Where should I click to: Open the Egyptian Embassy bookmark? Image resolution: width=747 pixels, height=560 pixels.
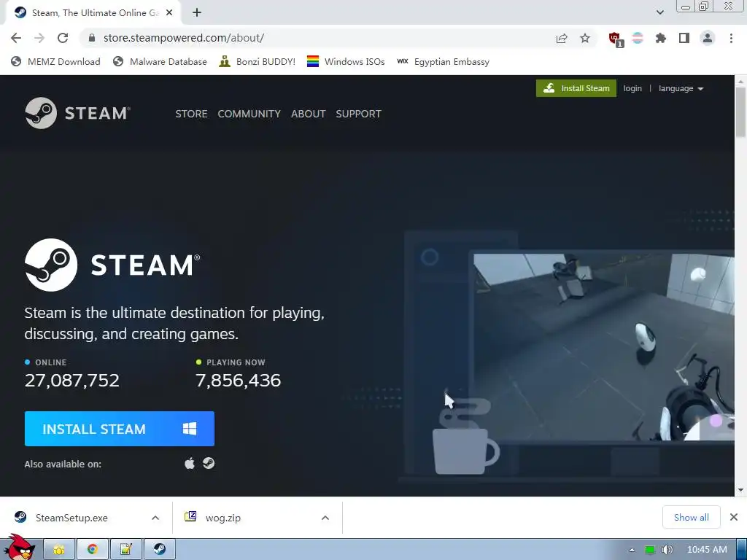pos(443,61)
